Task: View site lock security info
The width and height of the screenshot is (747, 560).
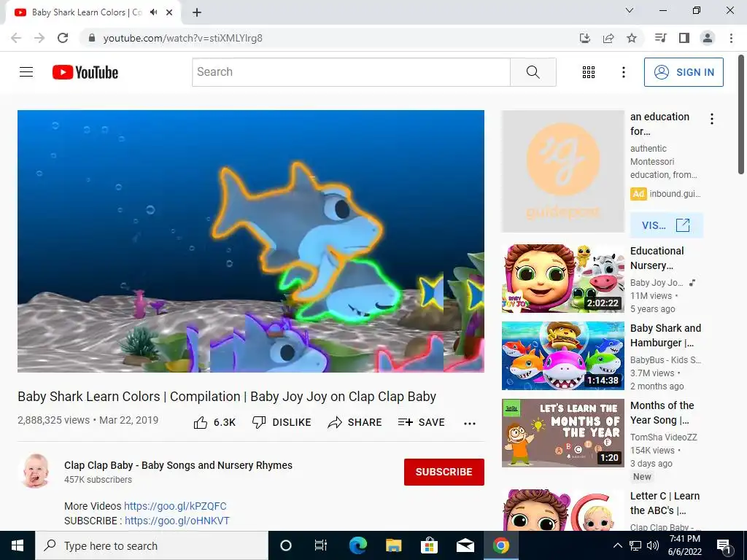Action: pyautogui.click(x=92, y=38)
